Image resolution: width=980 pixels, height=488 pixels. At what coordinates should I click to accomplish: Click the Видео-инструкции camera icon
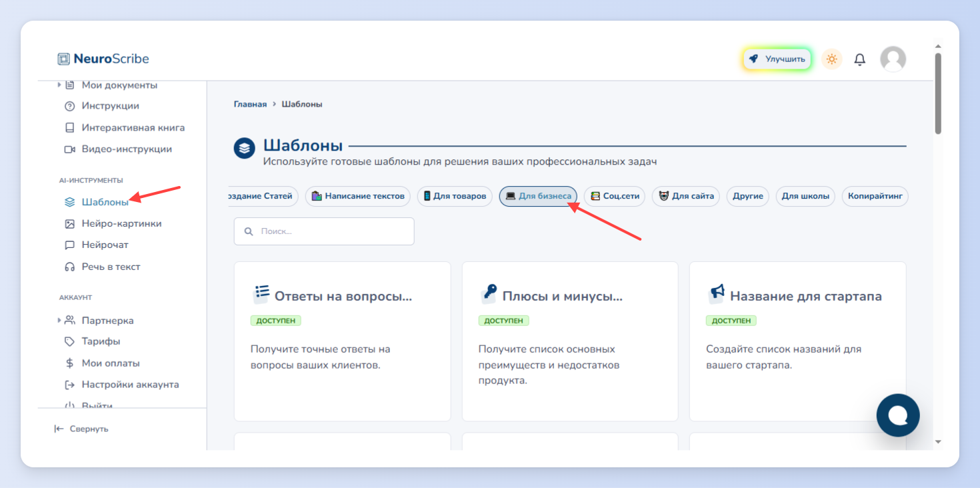tap(69, 149)
